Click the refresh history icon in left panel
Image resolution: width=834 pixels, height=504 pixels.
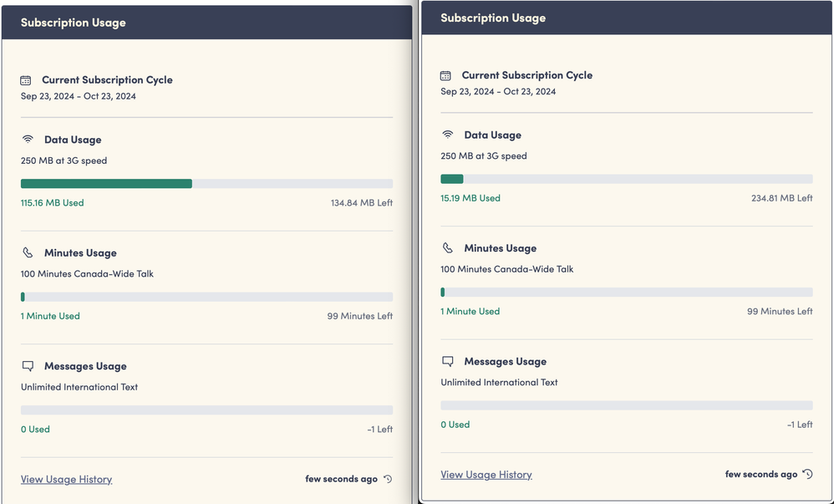pos(388,479)
